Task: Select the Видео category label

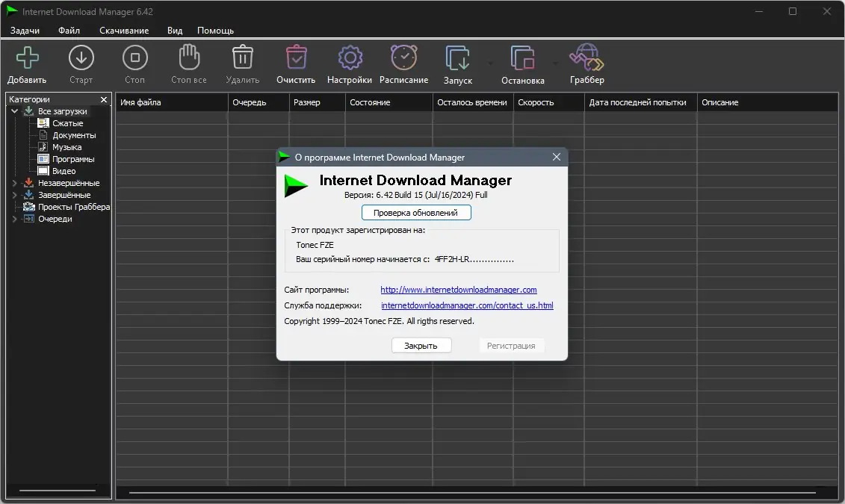Action: (64, 171)
